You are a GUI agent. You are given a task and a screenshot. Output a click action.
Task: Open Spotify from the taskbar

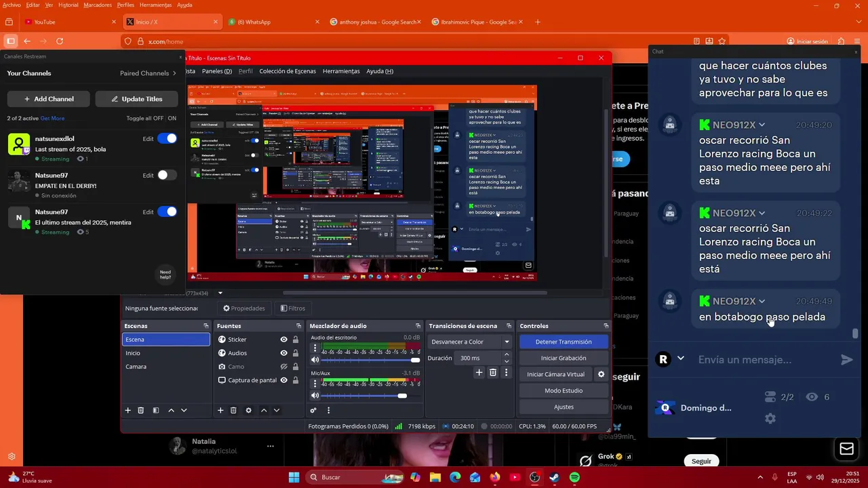(x=574, y=477)
